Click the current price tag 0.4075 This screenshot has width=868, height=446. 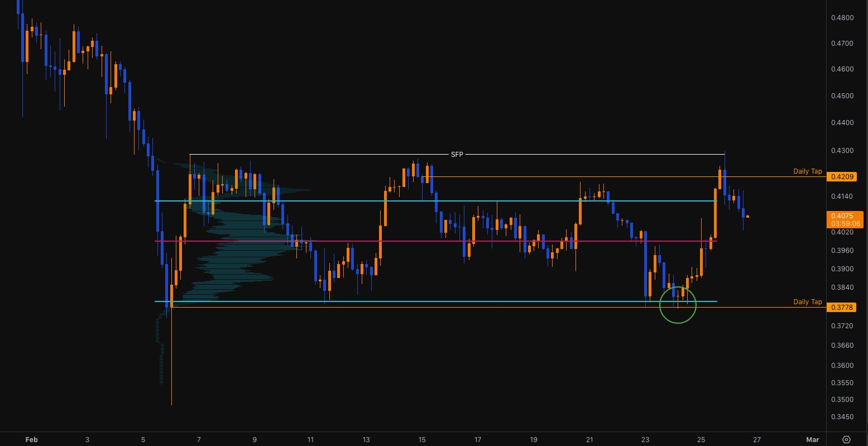click(845, 219)
